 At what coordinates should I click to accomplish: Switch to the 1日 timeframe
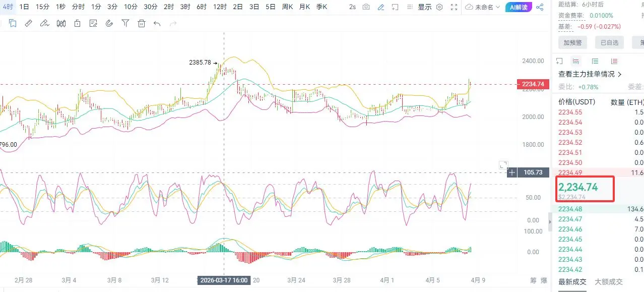tap(24, 7)
